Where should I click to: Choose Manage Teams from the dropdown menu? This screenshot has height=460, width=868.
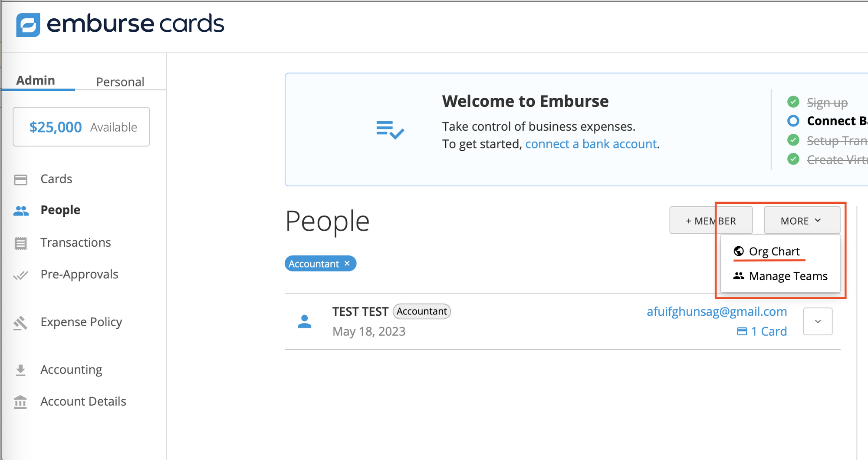780,276
